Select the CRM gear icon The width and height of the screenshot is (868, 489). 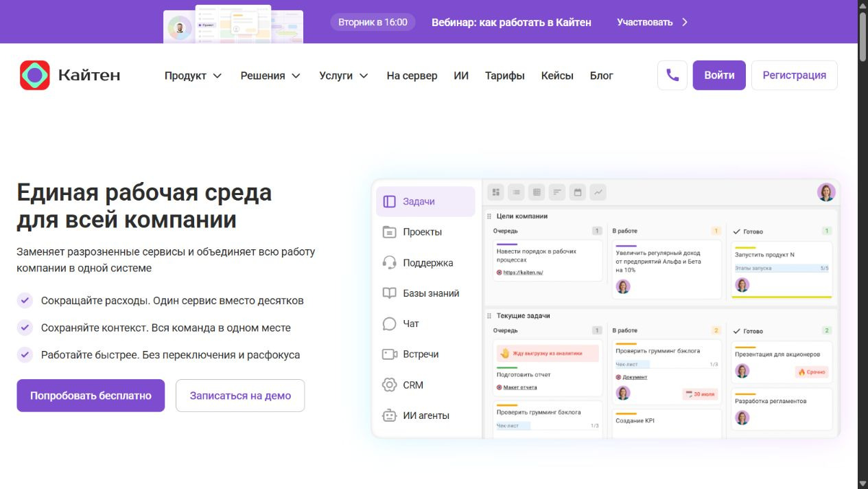coord(390,385)
